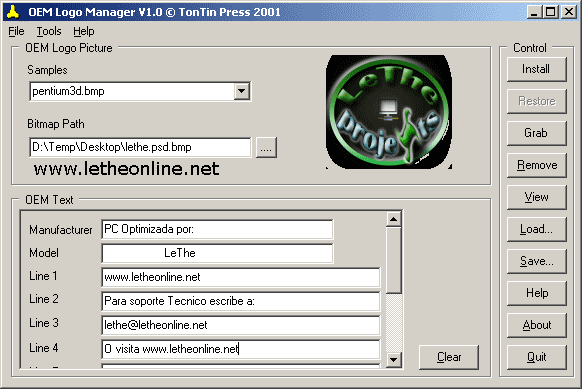Click the yellow app icon in title bar

pos(13,12)
